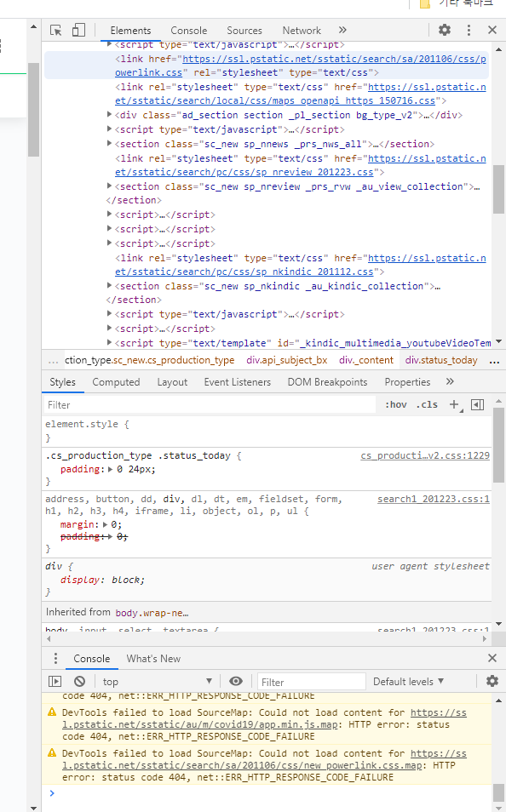
Task: Click the breadcrumb right overflow ellipsis
Action: 494,361
